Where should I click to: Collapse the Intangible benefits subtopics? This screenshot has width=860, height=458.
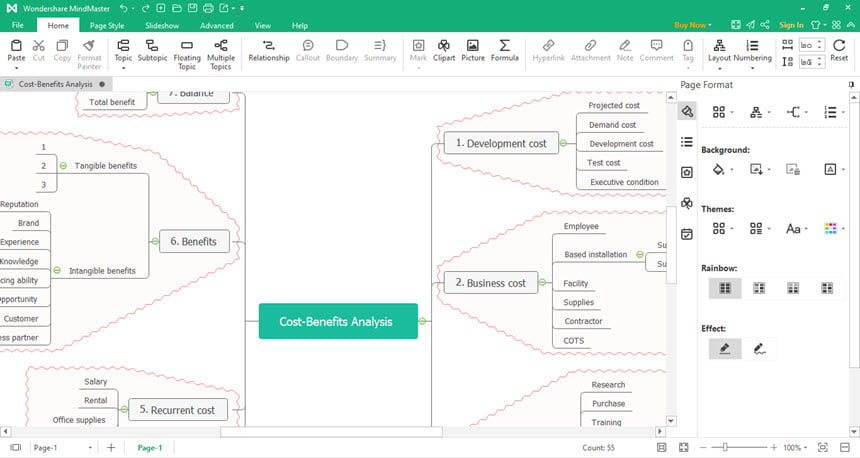pos(57,270)
